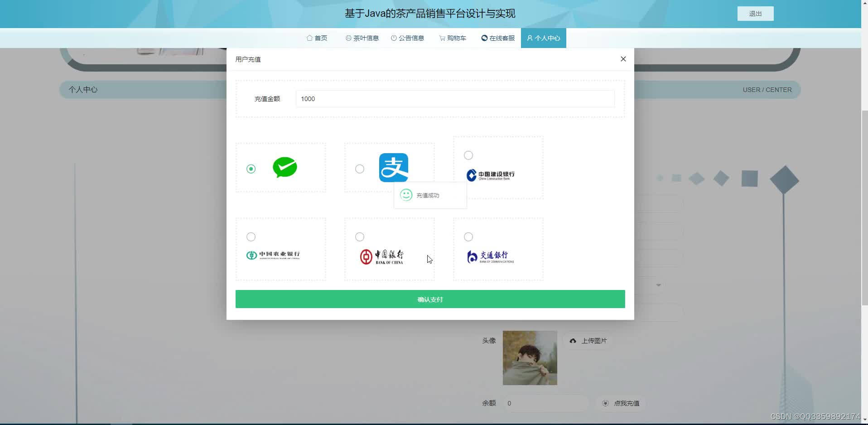Click the vertical page scrollbar
The width and height of the screenshot is (868, 425).
click(x=864, y=208)
